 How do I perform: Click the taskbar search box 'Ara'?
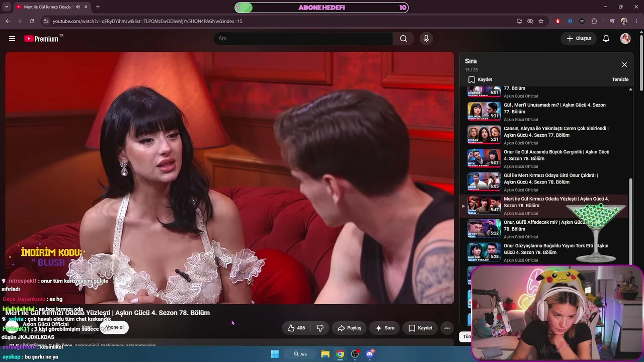(301, 354)
